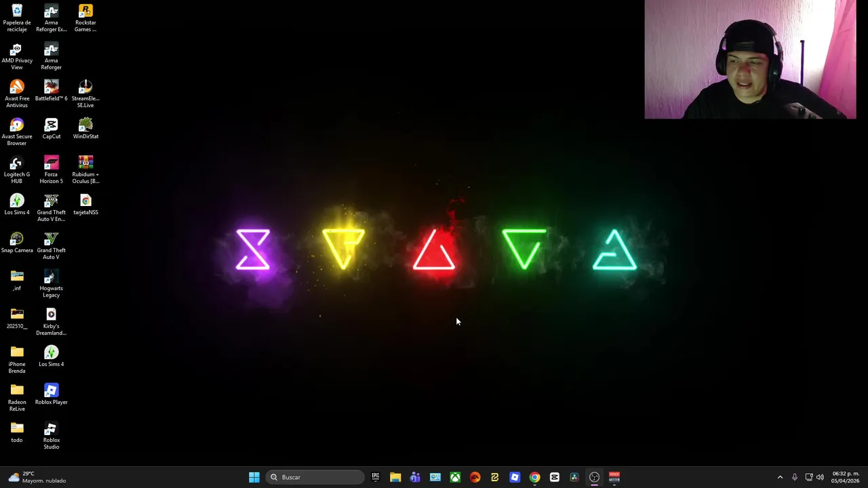The height and width of the screenshot is (488, 868).
Task: Switch to OBS Studio in the taskbar
Action: [x=594, y=477]
